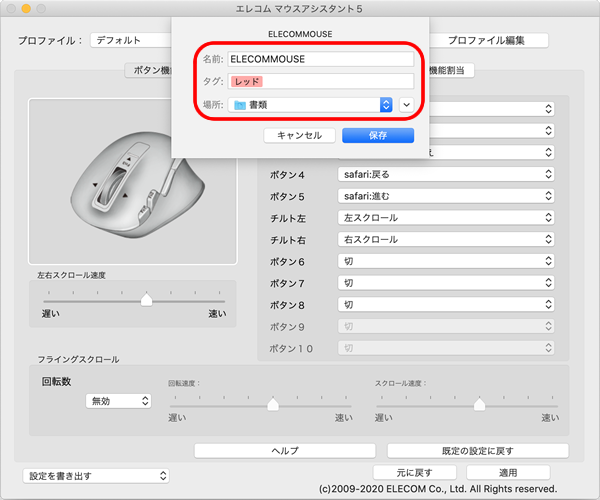Click the スクロール速度 slider handle
The width and height of the screenshot is (600, 500).
[x=479, y=404]
